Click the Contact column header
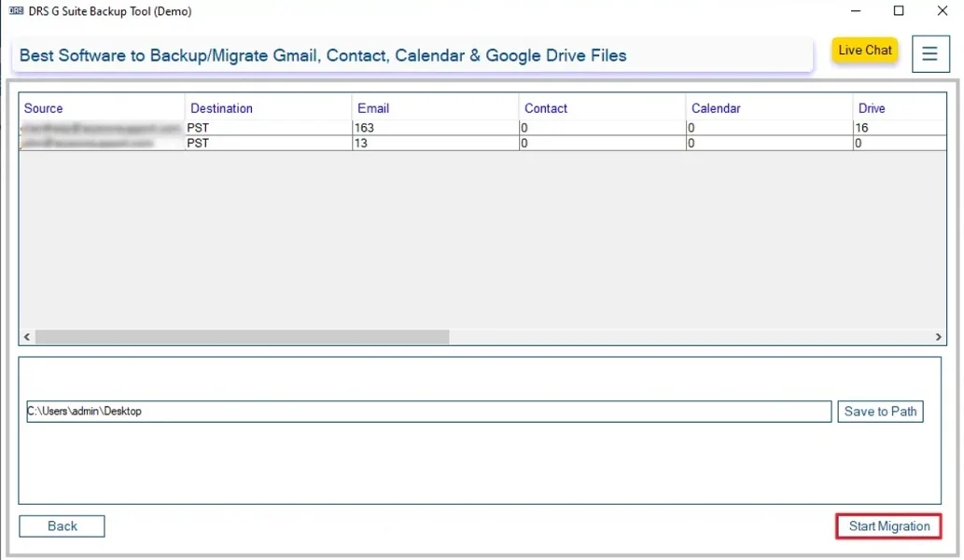The image size is (964, 560). (x=545, y=107)
